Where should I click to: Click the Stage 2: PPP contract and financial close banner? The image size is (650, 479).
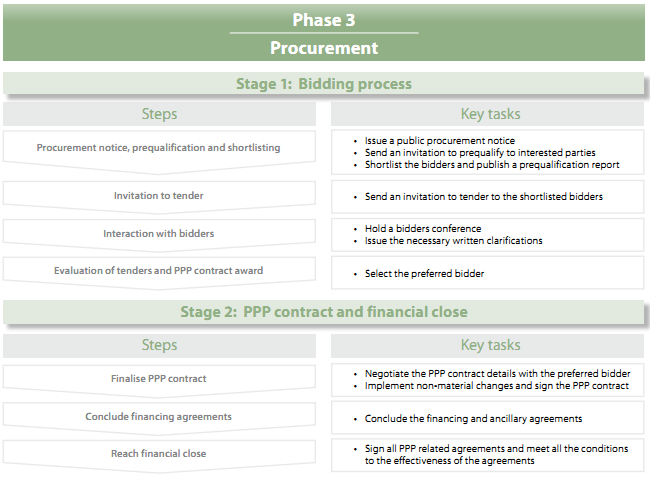pyautogui.click(x=324, y=312)
